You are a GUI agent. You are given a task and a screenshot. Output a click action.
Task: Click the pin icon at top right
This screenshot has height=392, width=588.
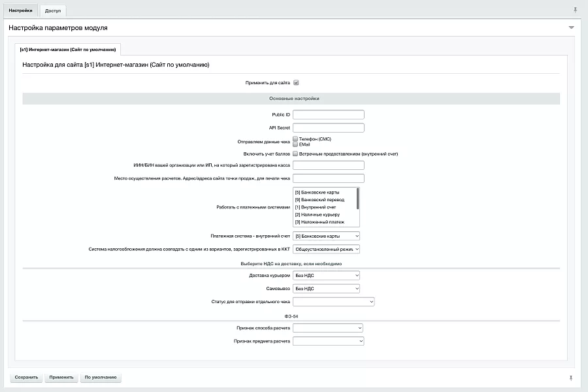pos(575,10)
